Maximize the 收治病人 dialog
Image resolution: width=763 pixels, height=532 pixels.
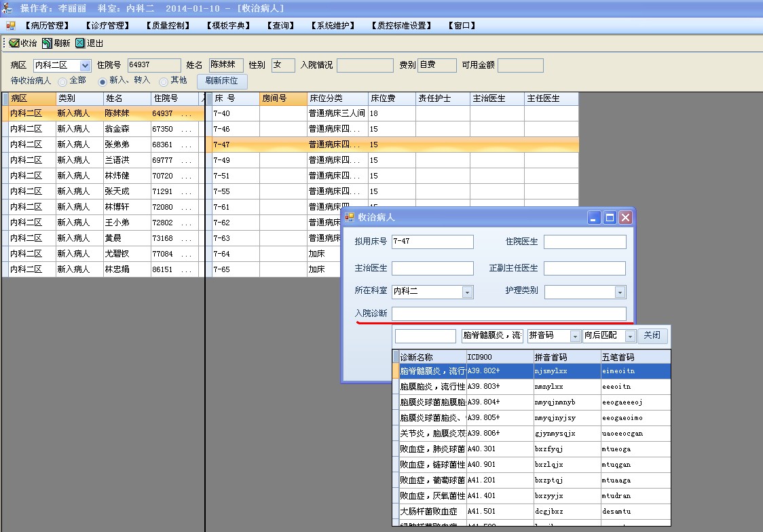[609, 217]
